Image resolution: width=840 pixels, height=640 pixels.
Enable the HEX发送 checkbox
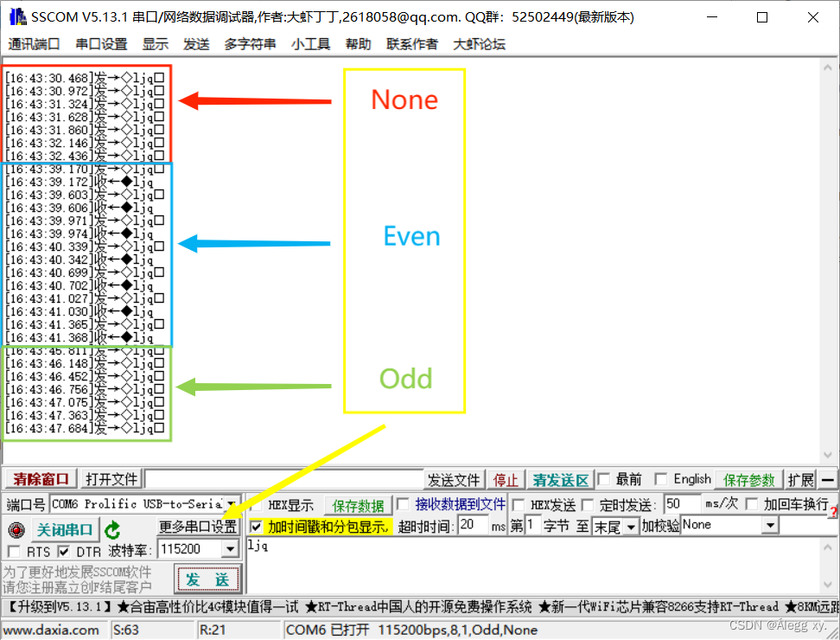click(518, 504)
